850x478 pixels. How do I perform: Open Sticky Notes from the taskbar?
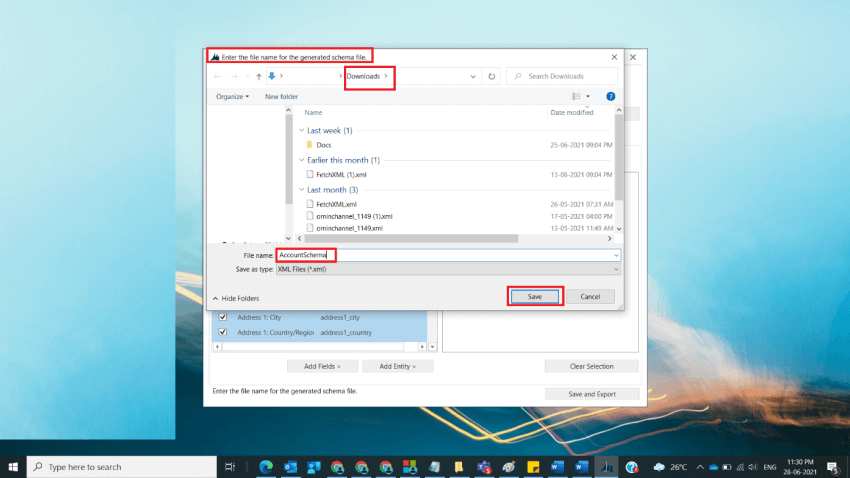[533, 467]
